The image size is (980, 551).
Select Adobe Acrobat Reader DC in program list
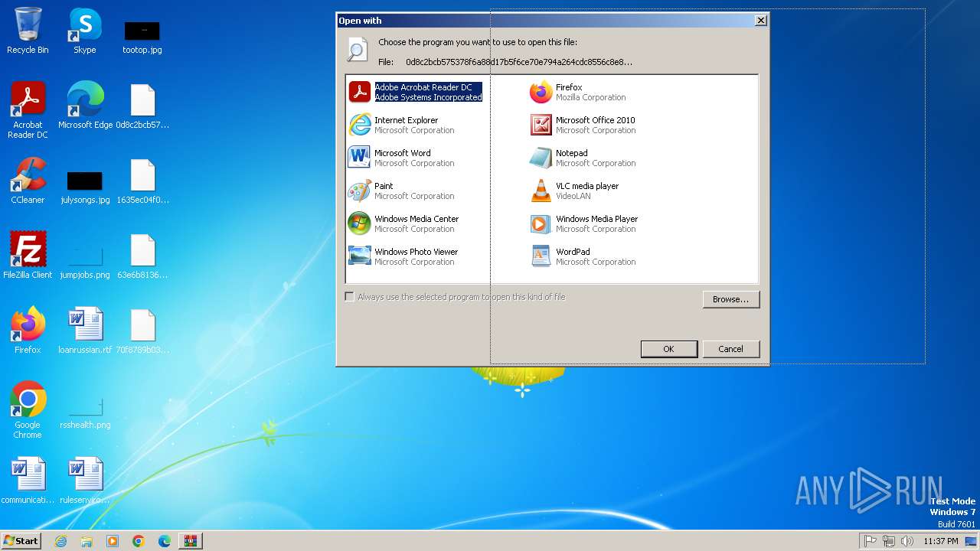click(416, 93)
